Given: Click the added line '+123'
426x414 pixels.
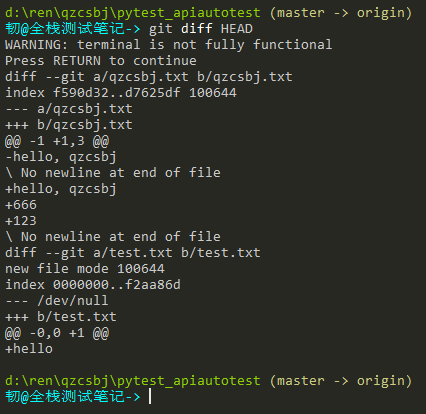Looking at the screenshot, I should [x=21, y=221].
